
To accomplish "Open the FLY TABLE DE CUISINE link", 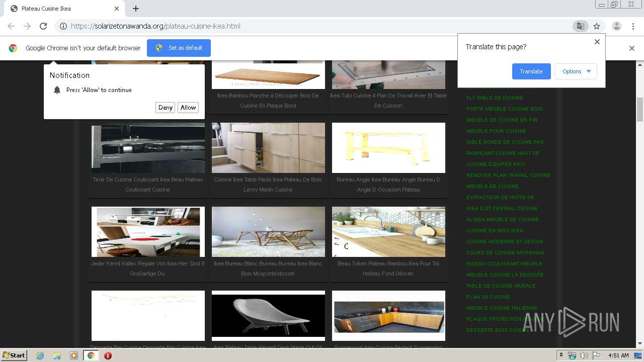I will [x=495, y=98].
